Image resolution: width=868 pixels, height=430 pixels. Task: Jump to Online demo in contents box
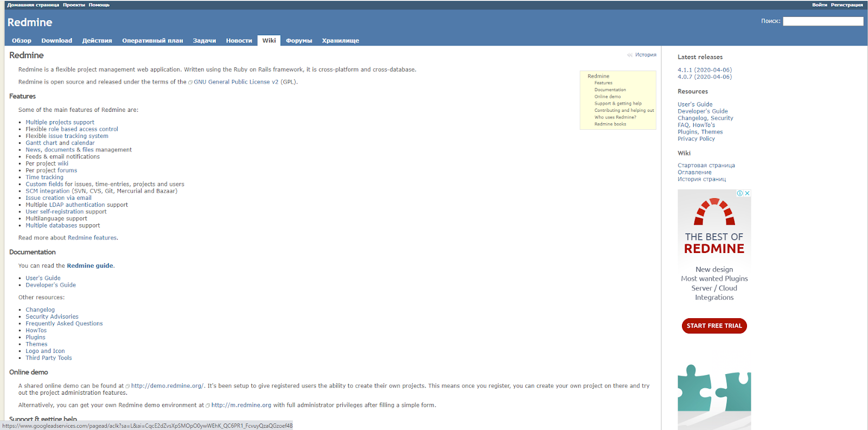(x=608, y=97)
